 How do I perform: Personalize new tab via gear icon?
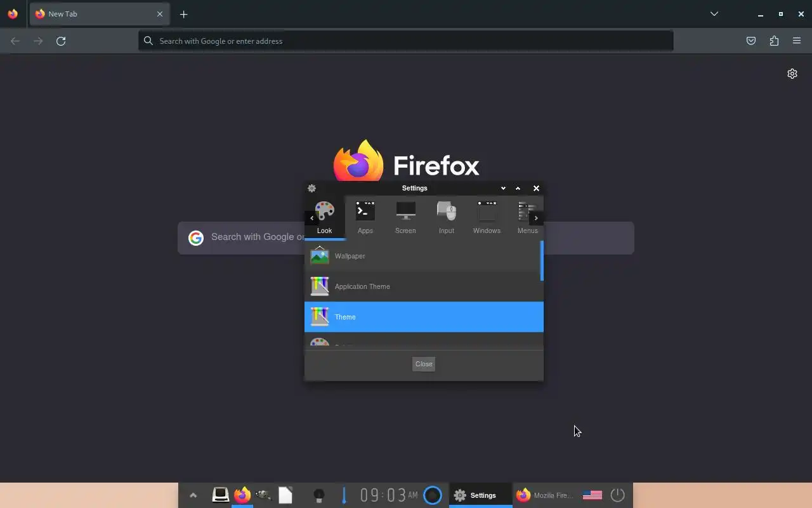coord(792,74)
